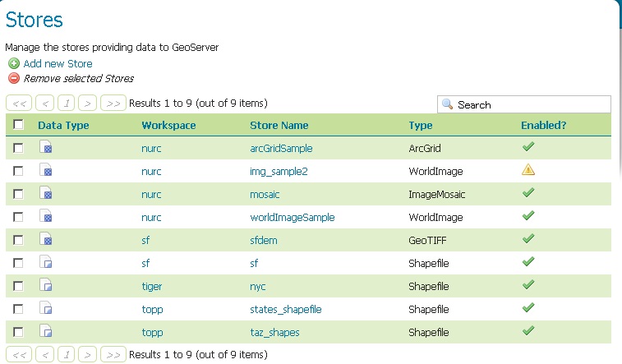The image size is (622, 364).
Task: Go to the next page using the top pager
Action: pos(88,104)
